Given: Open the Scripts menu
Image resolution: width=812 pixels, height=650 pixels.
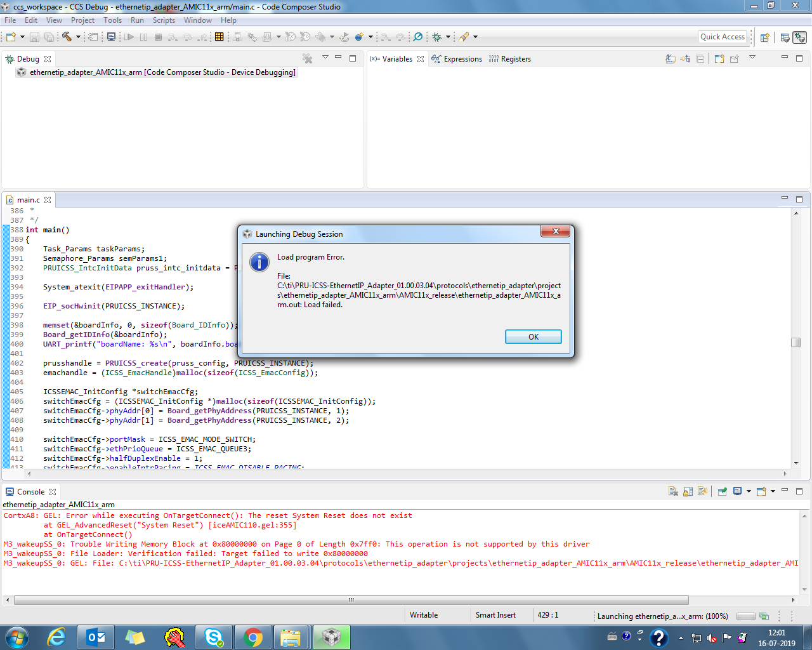Looking at the screenshot, I should 164,20.
